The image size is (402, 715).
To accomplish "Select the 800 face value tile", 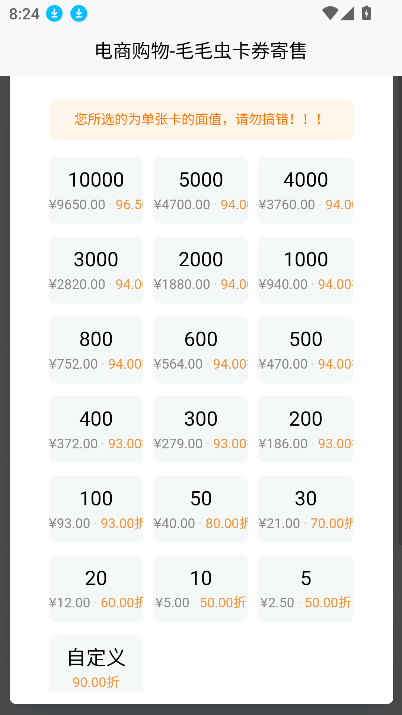I will (96, 350).
